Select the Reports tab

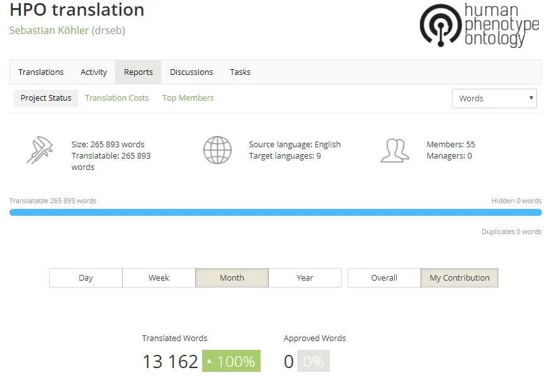[x=138, y=72]
